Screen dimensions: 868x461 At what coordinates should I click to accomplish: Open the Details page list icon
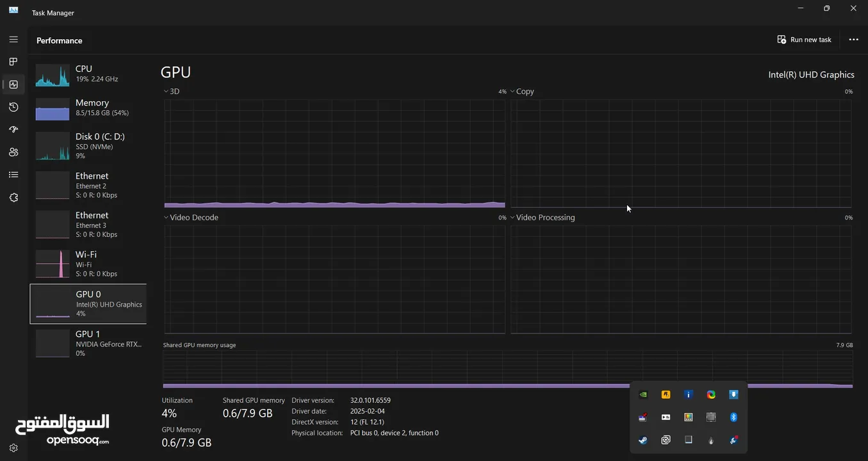pyautogui.click(x=13, y=175)
